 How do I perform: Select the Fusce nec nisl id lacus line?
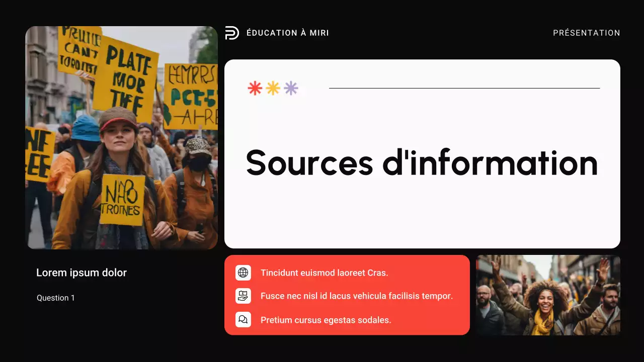(x=357, y=296)
